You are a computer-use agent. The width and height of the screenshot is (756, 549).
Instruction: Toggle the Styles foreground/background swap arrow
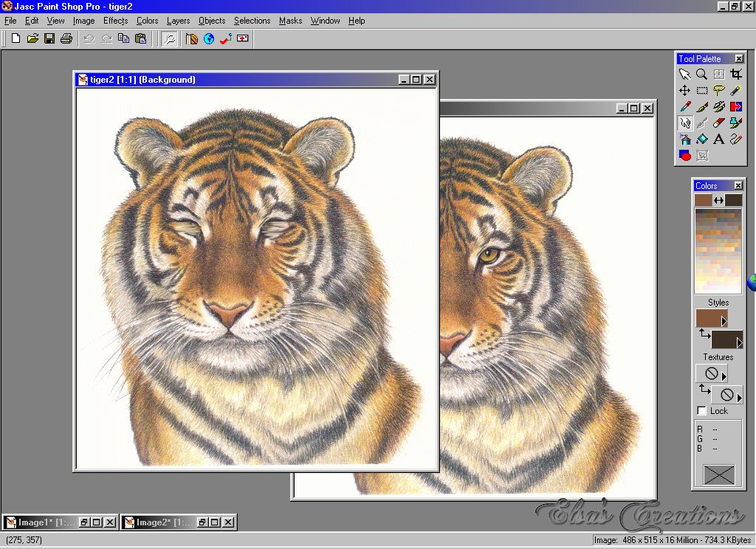point(704,335)
